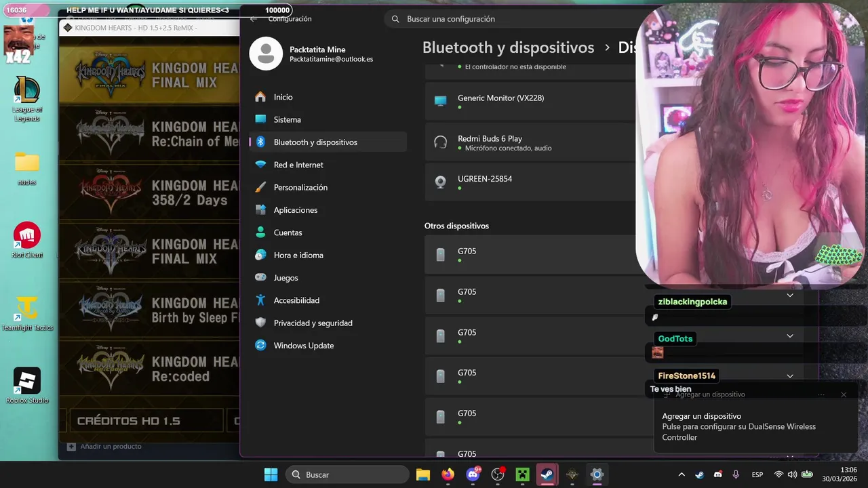The image size is (868, 488).
Task: Expand the ziblackingpolcka chat chevron
Action: pos(790,295)
